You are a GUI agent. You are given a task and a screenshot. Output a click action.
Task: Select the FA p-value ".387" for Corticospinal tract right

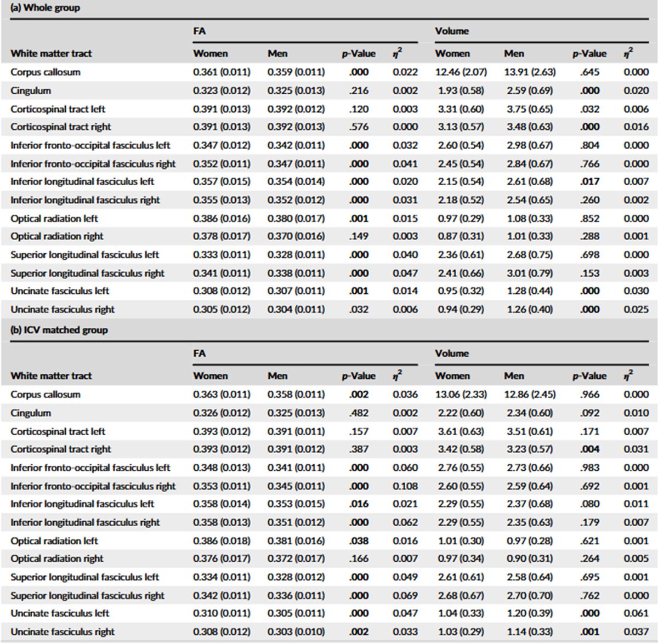pos(359,449)
